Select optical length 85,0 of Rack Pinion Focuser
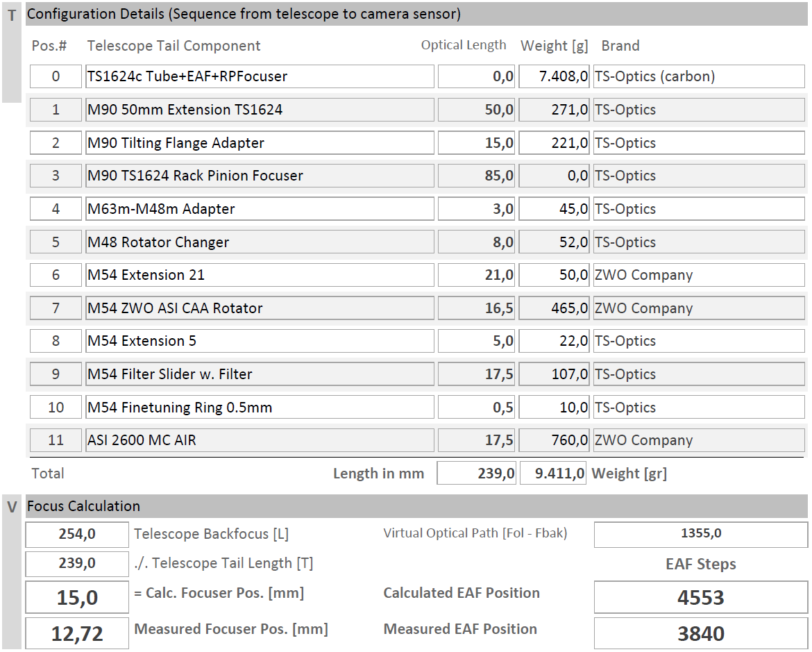 [476, 176]
